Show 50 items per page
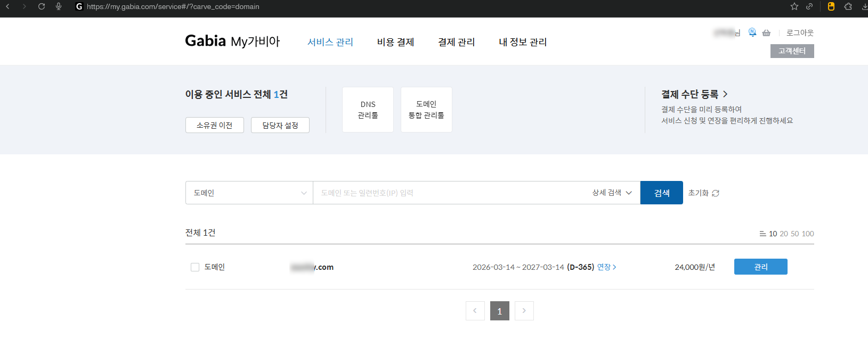 [795, 234]
